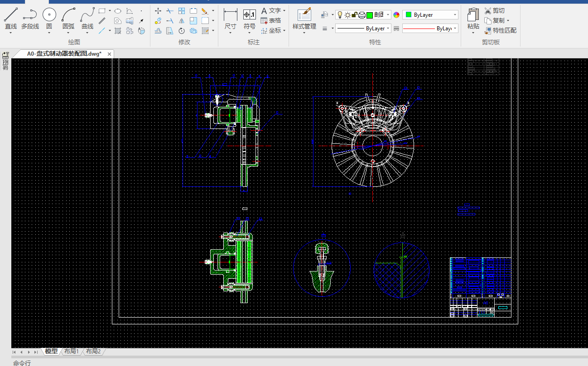Use the Array tool
Screen dimensions: 588x366
click(182, 11)
